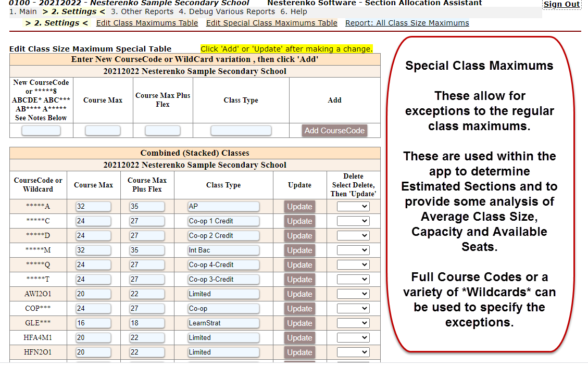
Task: Click the New CourseCode input field
Action: [x=41, y=131]
